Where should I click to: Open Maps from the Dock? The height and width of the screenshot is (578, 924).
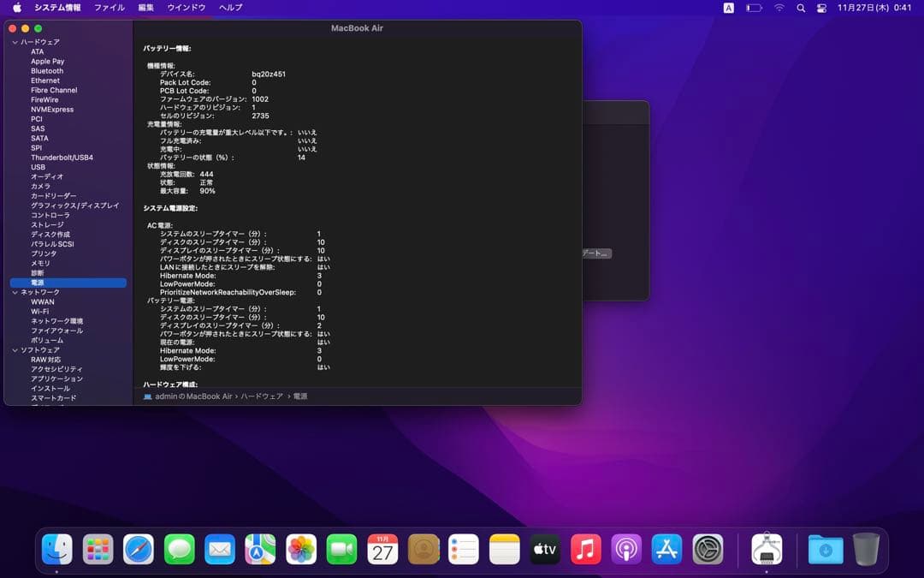click(x=260, y=549)
